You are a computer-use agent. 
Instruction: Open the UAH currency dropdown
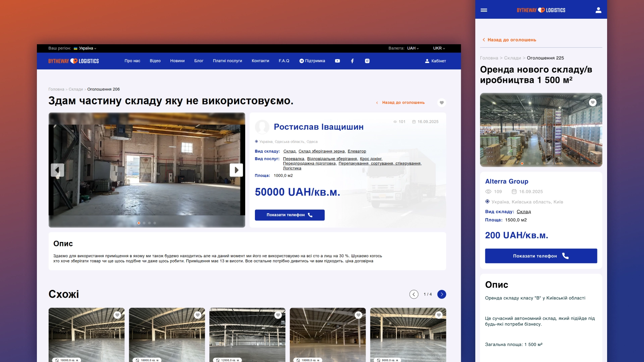pos(413,48)
